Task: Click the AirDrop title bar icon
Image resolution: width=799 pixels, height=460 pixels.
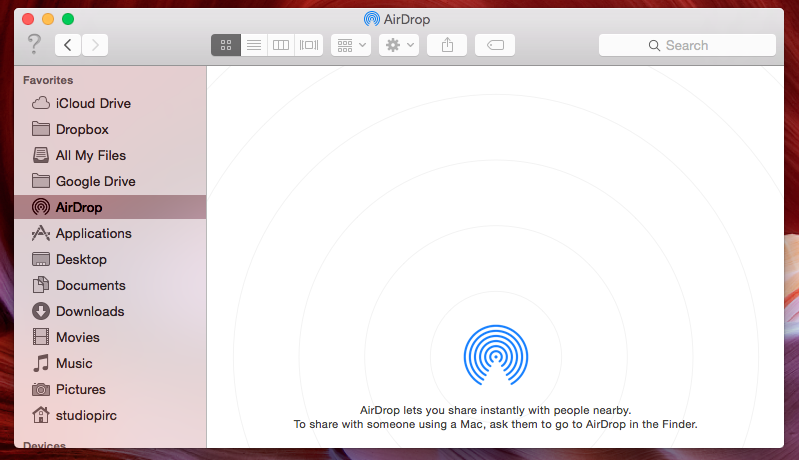Action: pos(371,19)
